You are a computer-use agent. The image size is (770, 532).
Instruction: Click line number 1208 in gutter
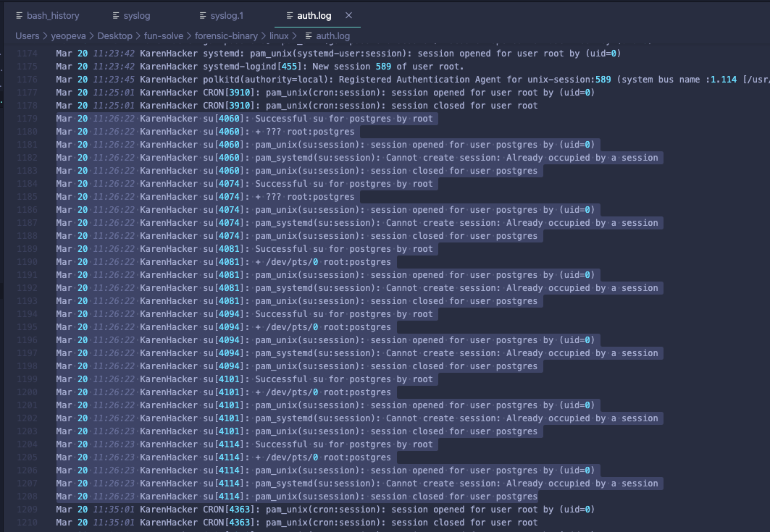tap(27, 497)
